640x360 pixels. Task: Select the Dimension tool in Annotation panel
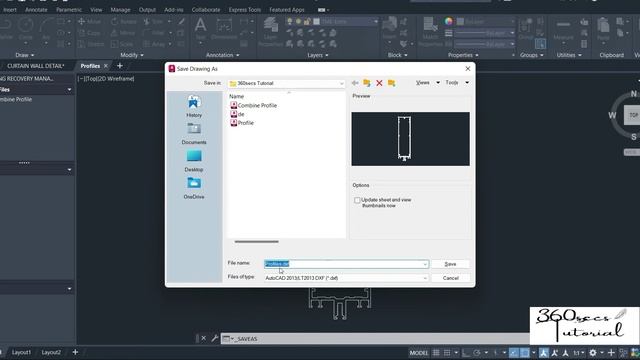tap(224, 29)
